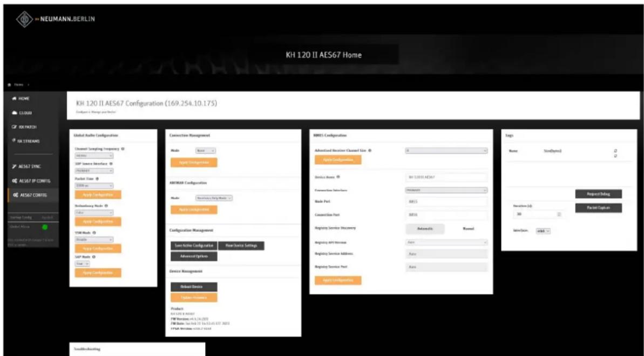Screen dimensions: 644x356
Task: Click the RX STREAMS pin icon
Action: click(14, 141)
